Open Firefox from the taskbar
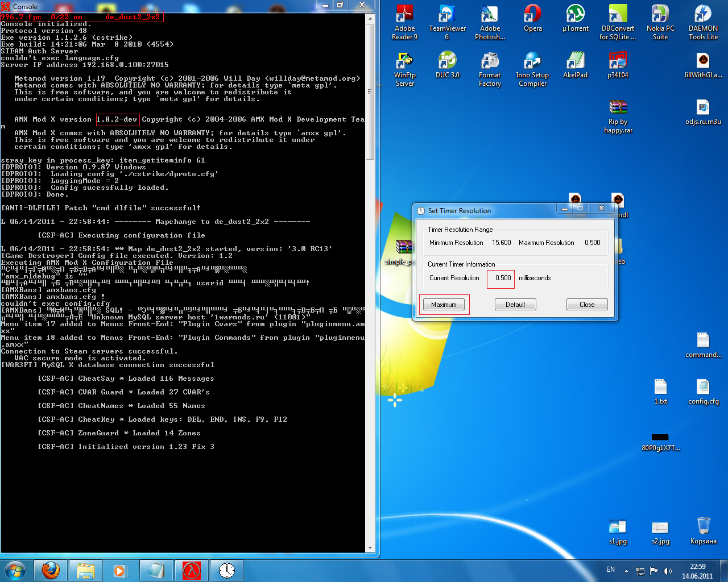Screen dimensions: 728x582 tap(51, 570)
